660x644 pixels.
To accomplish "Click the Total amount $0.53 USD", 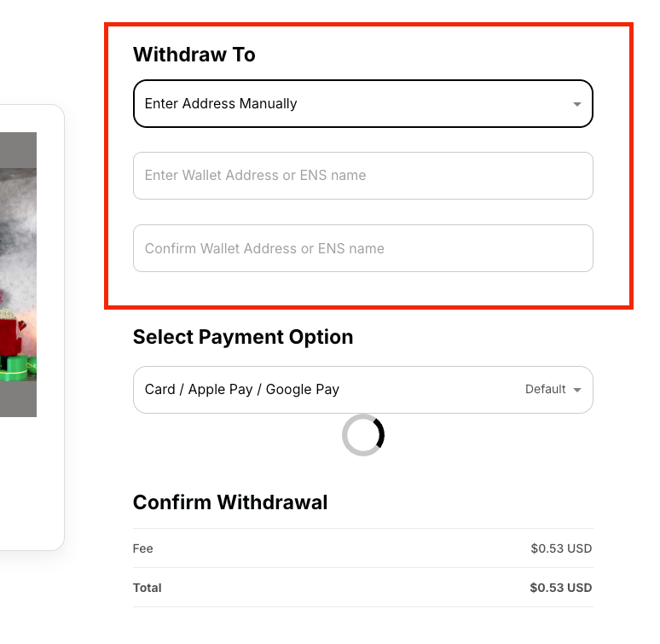I will pos(560,588).
